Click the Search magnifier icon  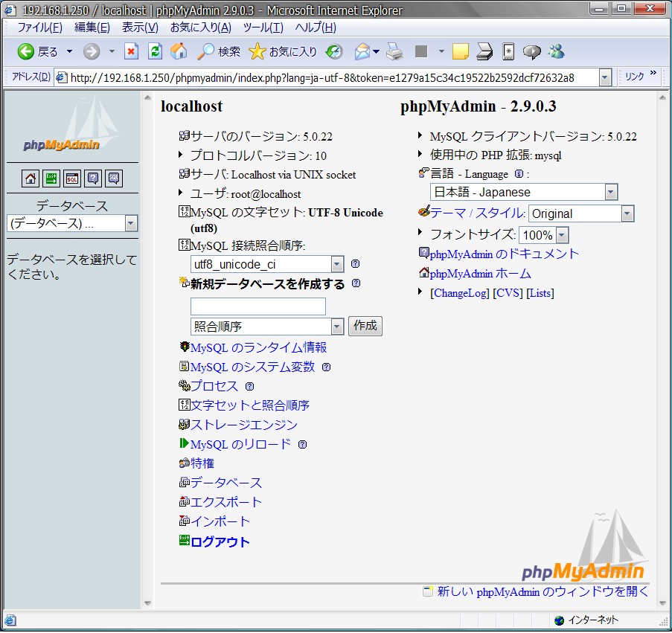[x=205, y=52]
